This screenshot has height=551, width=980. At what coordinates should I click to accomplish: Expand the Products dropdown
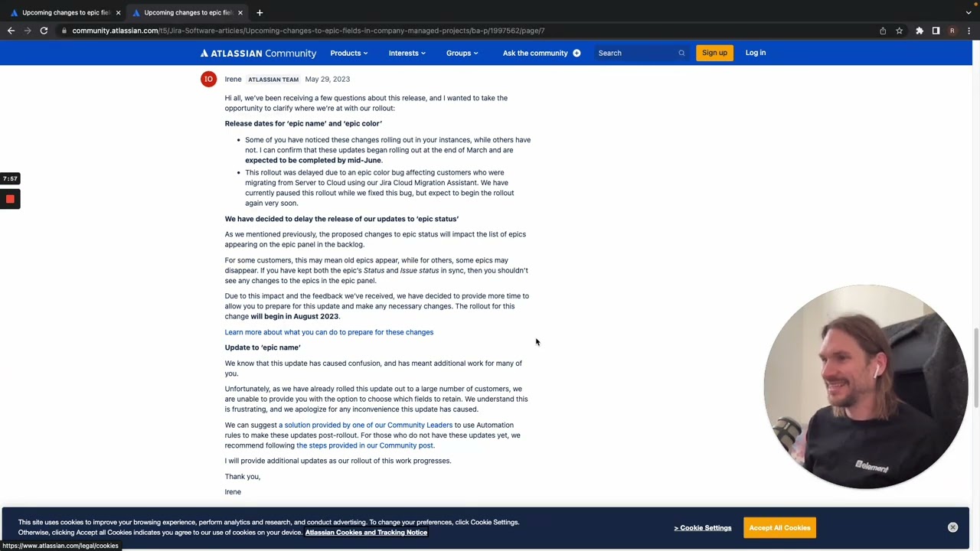[x=349, y=53]
